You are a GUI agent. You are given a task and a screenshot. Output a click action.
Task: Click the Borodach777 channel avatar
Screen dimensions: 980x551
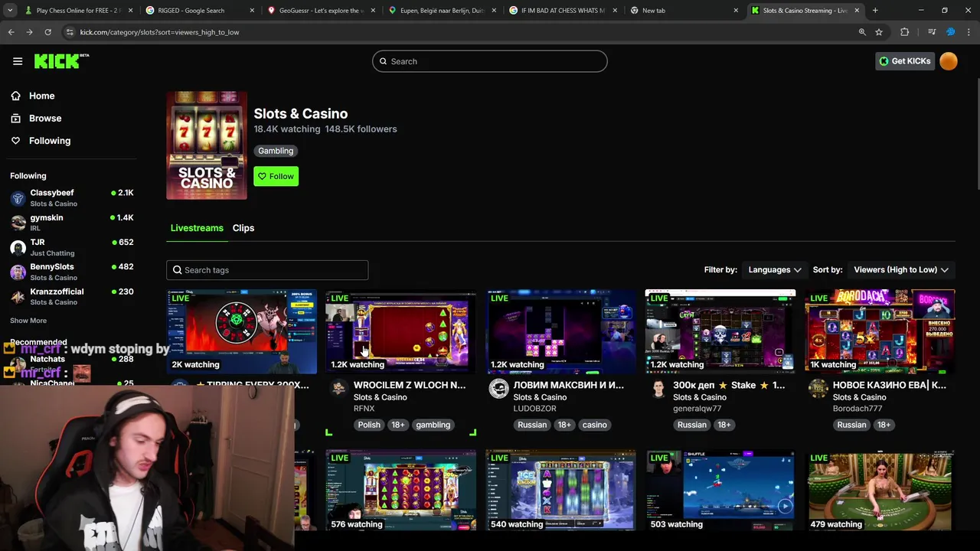pyautogui.click(x=818, y=389)
